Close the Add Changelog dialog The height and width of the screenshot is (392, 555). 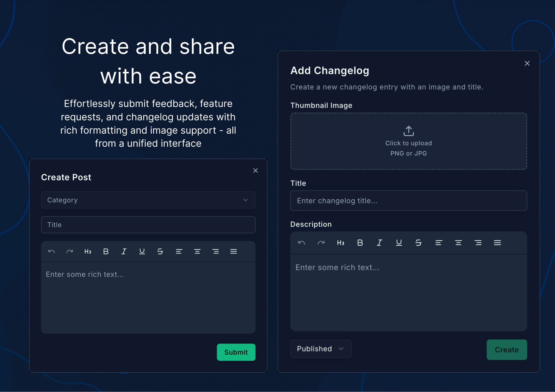click(x=527, y=63)
